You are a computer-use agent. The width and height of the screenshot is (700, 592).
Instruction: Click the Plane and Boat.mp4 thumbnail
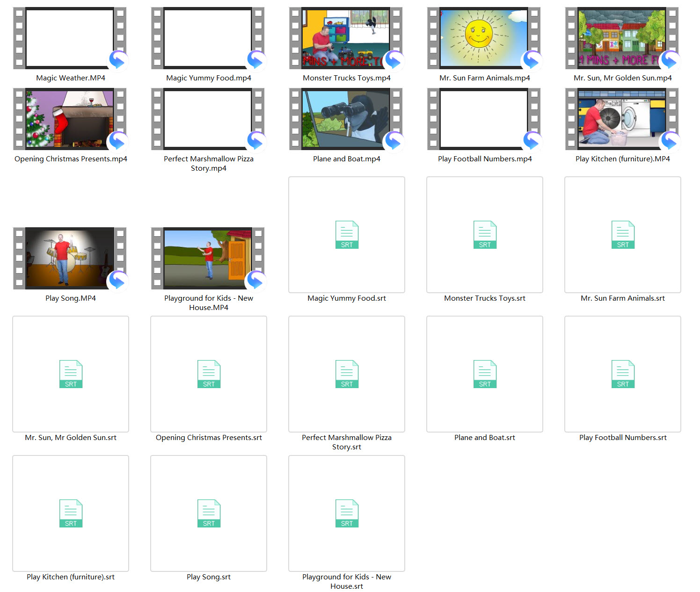(x=346, y=119)
